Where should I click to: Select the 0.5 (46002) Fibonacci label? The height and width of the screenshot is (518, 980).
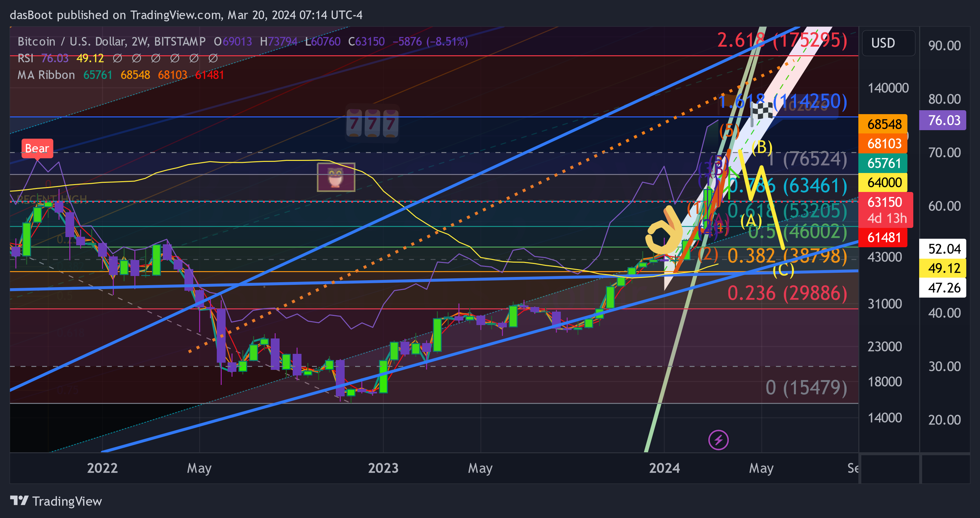click(798, 232)
